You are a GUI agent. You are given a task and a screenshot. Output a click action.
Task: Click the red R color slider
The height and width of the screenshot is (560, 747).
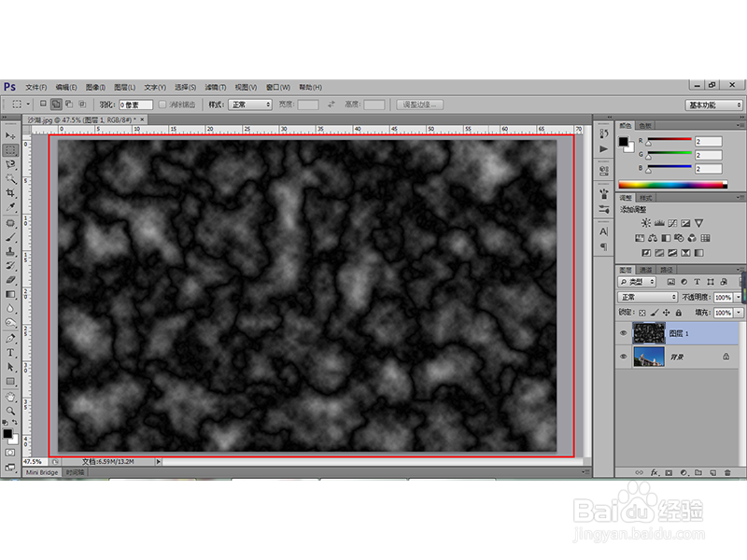(669, 139)
